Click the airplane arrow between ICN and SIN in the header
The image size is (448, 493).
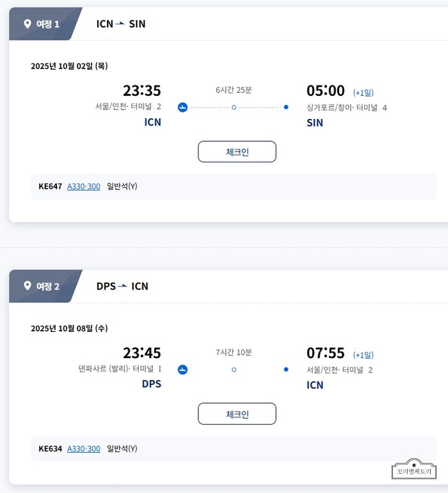click(121, 24)
